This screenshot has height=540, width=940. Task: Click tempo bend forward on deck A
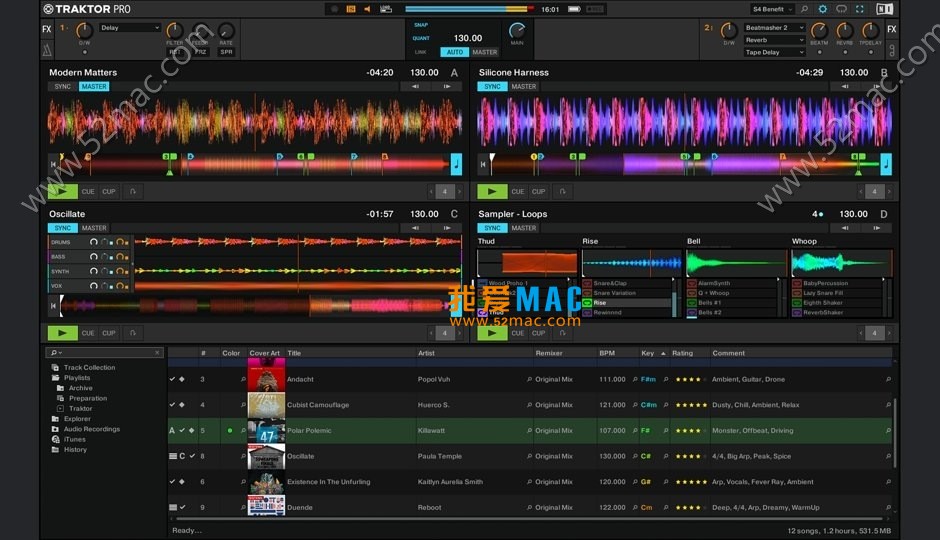click(447, 86)
